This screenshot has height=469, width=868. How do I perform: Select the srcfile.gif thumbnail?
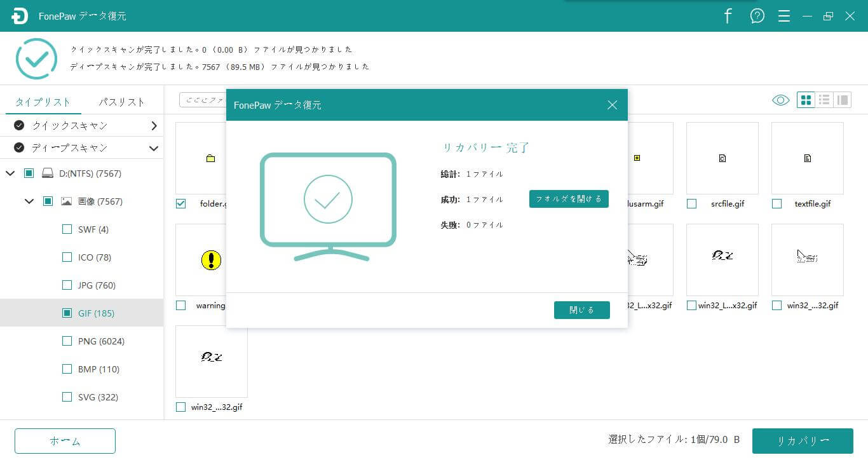[x=722, y=158]
